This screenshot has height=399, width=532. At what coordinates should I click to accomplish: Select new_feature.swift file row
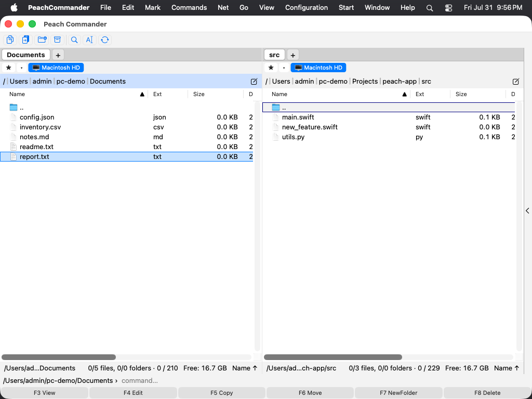click(x=389, y=127)
